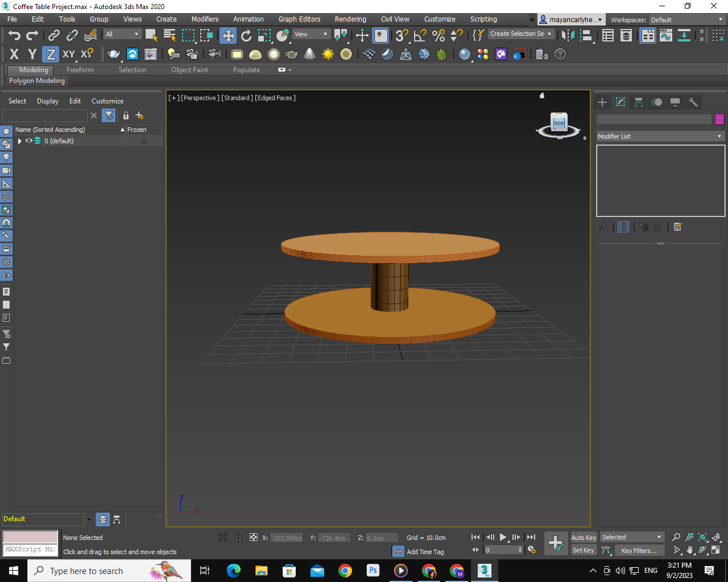728x582 pixels.
Task: Activate the Select Object tool
Action: 151,35
